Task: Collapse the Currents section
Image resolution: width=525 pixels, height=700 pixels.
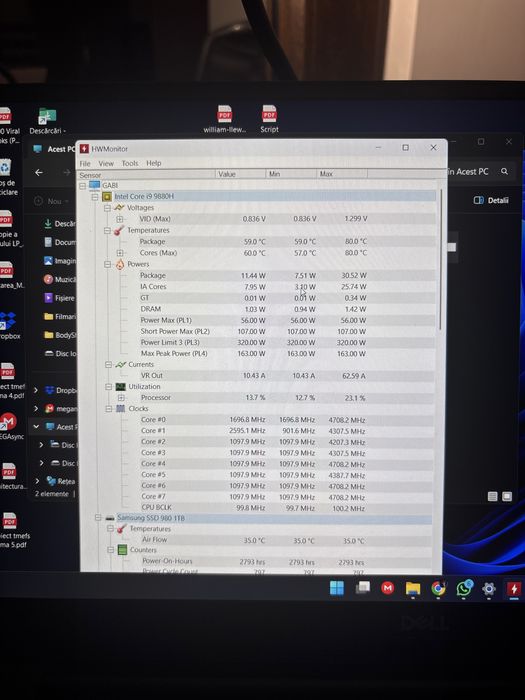Action: pyautogui.click(x=108, y=365)
